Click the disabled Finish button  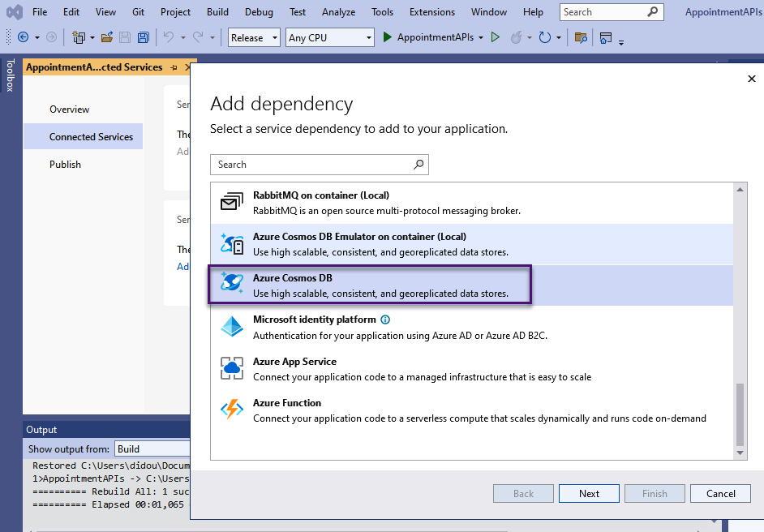coord(655,494)
